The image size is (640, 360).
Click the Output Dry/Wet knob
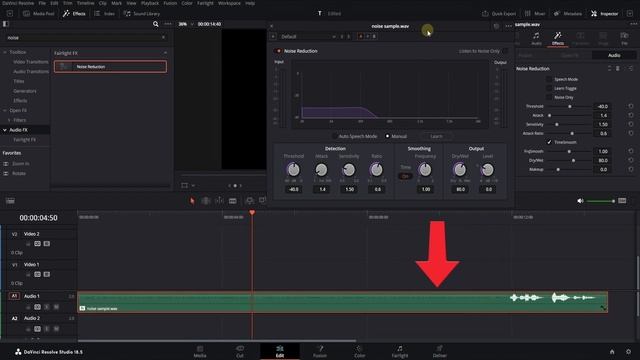(x=460, y=169)
